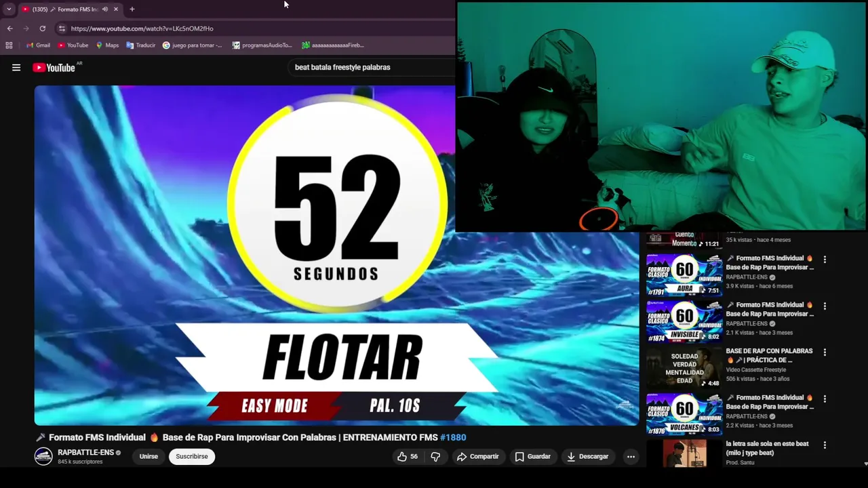868x488 pixels.
Task: Open Cuenta Momento video thumbnail 11:21
Action: pos(684,241)
